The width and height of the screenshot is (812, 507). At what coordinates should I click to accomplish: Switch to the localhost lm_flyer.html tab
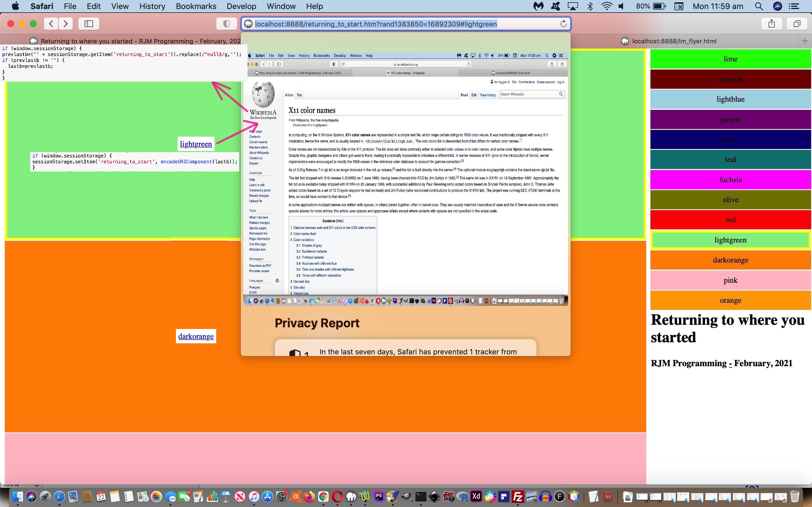tap(674, 41)
